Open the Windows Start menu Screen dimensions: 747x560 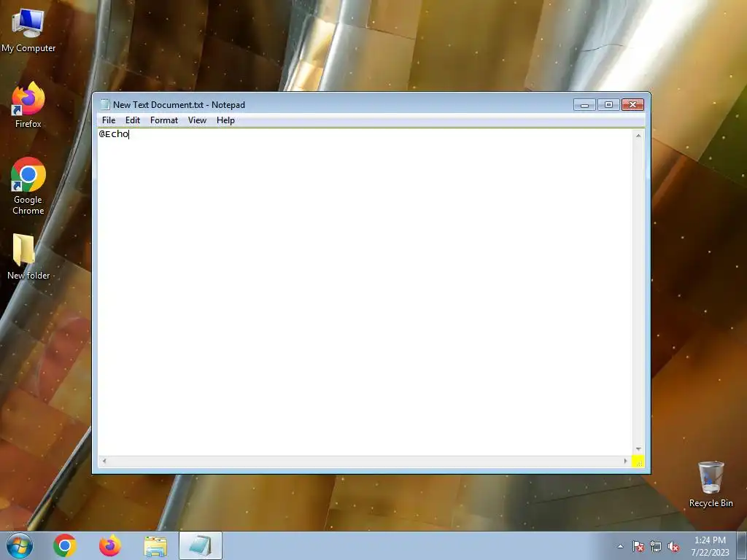(x=20, y=545)
